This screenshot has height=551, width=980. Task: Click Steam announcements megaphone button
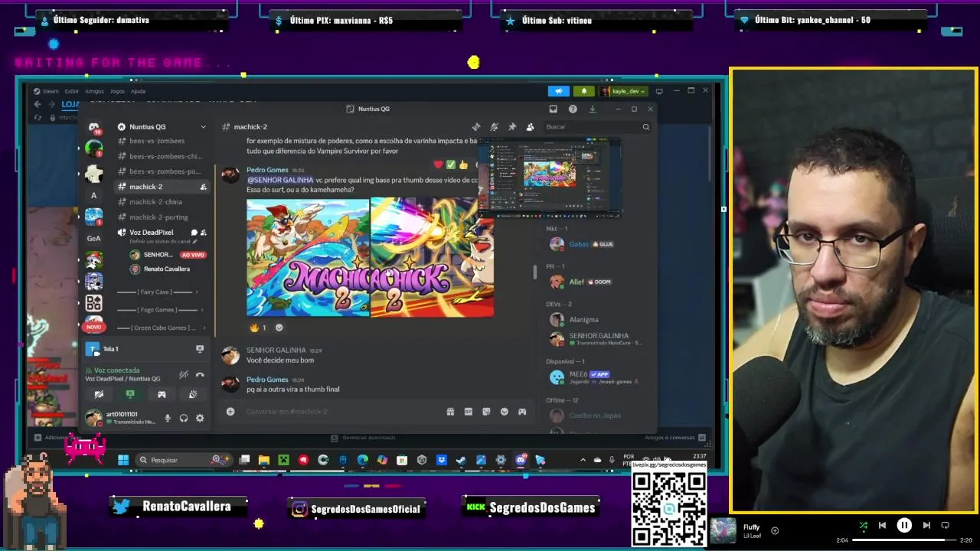tap(559, 91)
